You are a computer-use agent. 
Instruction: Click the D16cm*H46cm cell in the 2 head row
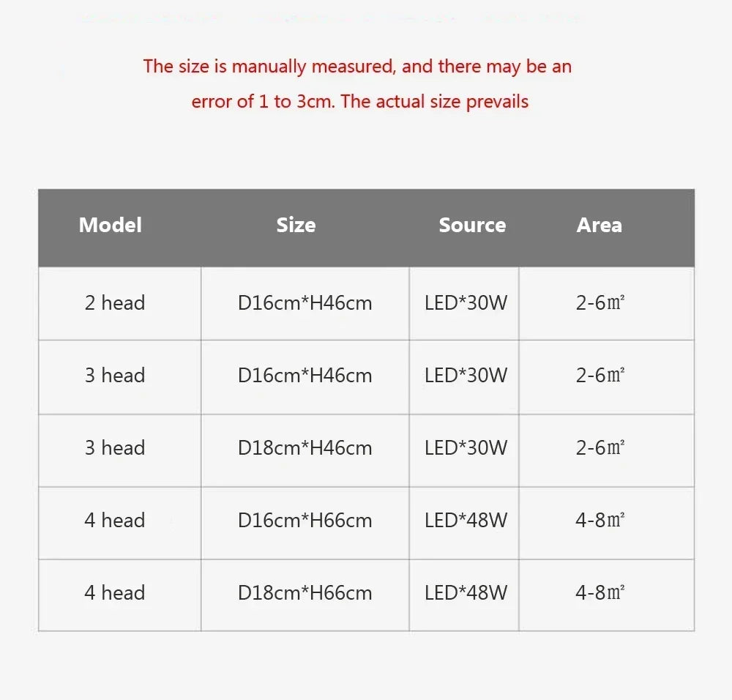pos(305,303)
